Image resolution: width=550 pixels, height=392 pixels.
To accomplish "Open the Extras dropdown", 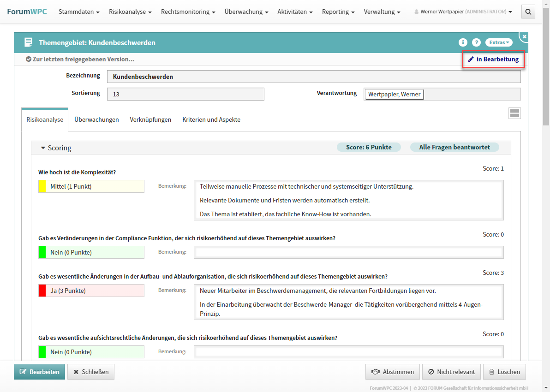I will [x=499, y=42].
